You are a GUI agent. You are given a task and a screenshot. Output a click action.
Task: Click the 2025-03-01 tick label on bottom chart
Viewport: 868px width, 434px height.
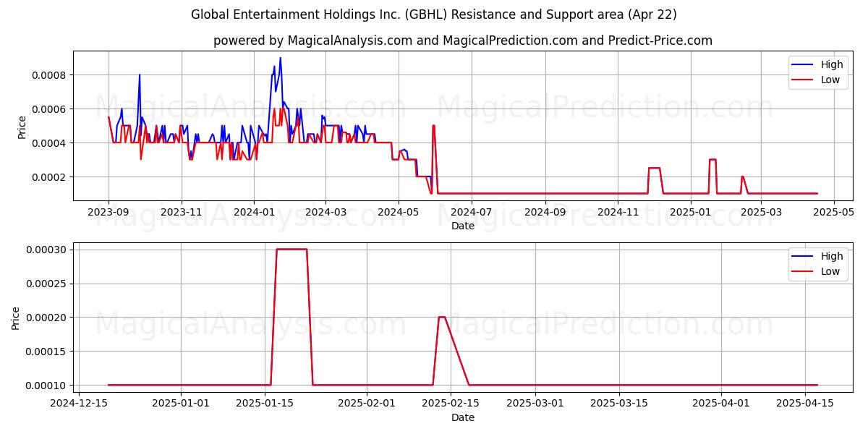535,404
